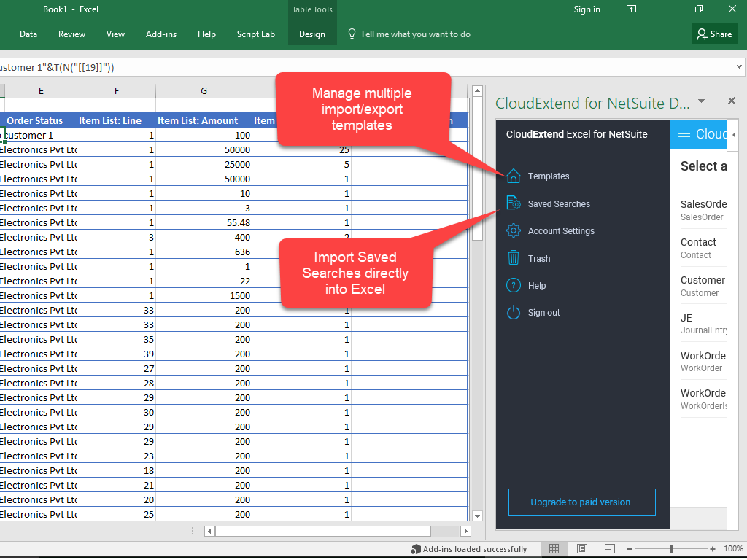
Task: Click the zoom in plus button
Action: pos(713,549)
